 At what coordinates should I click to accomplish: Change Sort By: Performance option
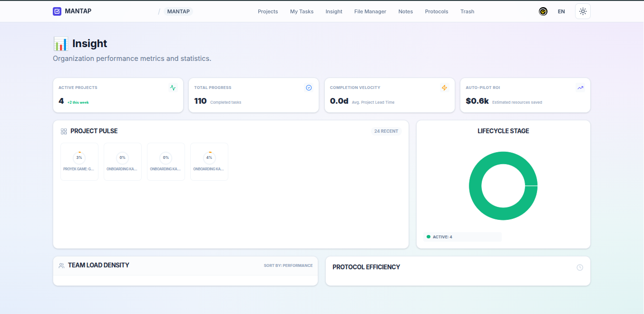pyautogui.click(x=288, y=265)
